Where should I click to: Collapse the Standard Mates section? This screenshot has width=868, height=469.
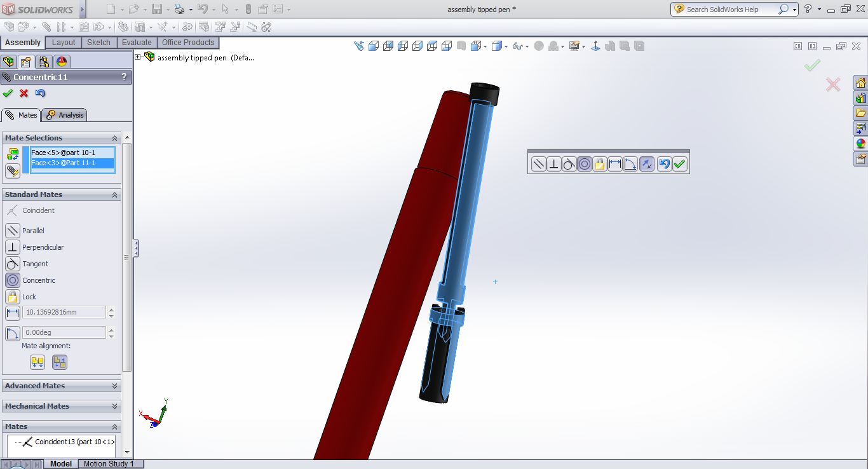(x=115, y=194)
